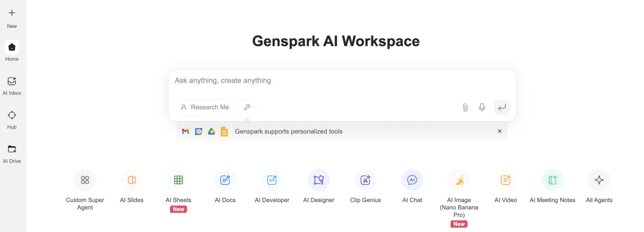Launch the Custom Super Agent icon

point(85,180)
